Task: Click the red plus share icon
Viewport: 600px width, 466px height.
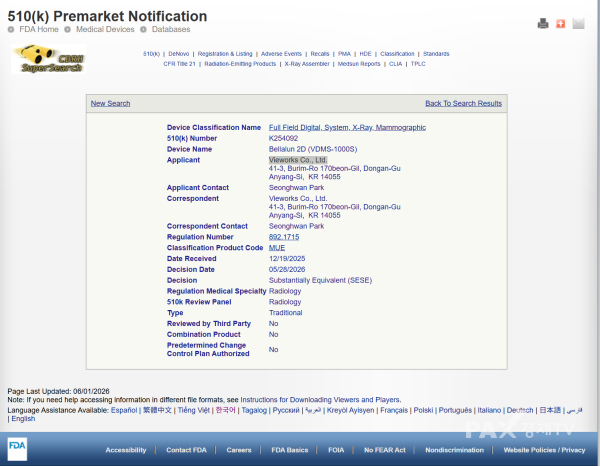Action: click(x=561, y=24)
